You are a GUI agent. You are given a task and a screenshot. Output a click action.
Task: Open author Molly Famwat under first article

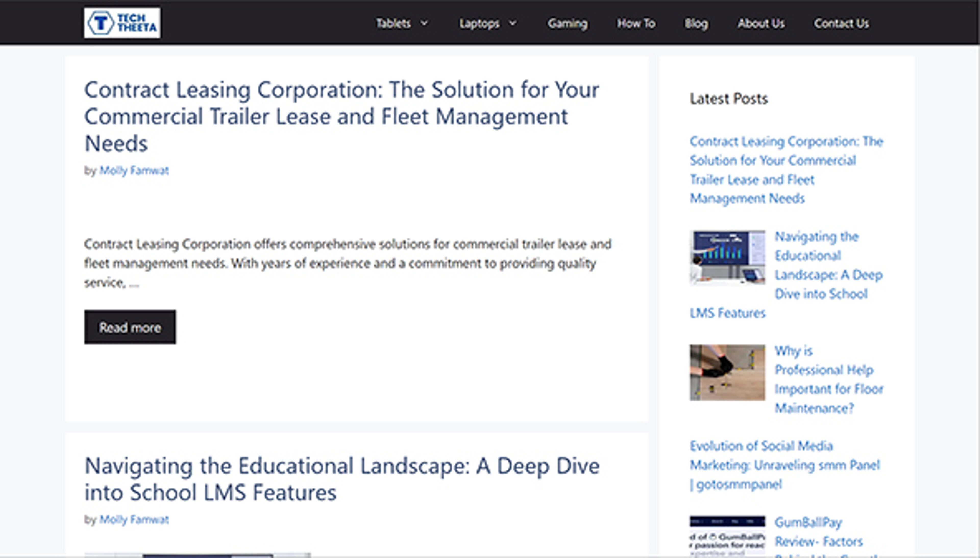(x=134, y=171)
